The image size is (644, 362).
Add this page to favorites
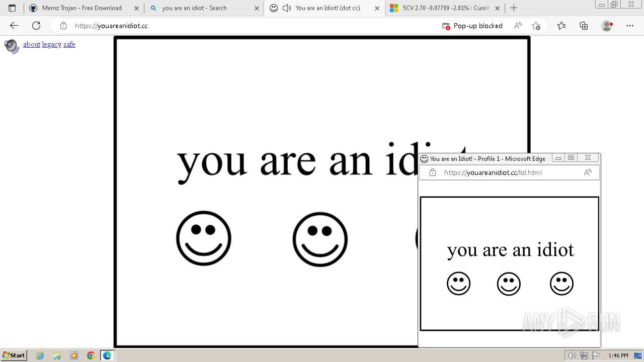(536, 26)
